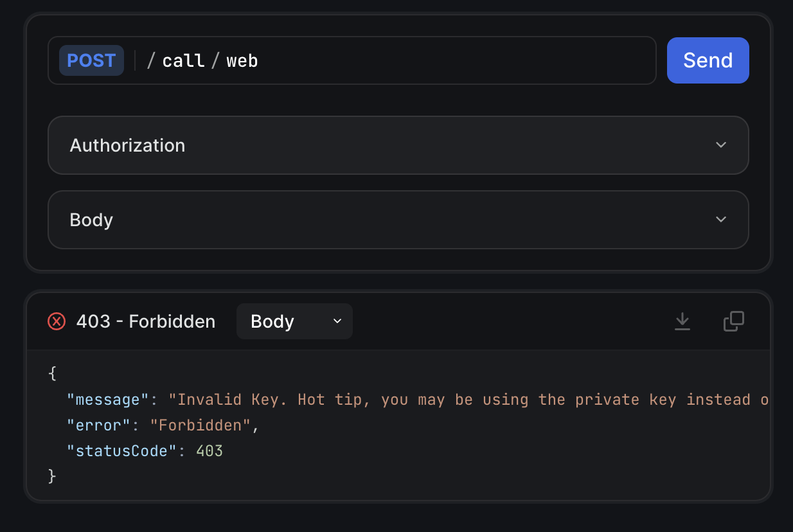Click the red error status icon
Screen dimensions: 793x532
pyautogui.click(x=56, y=321)
